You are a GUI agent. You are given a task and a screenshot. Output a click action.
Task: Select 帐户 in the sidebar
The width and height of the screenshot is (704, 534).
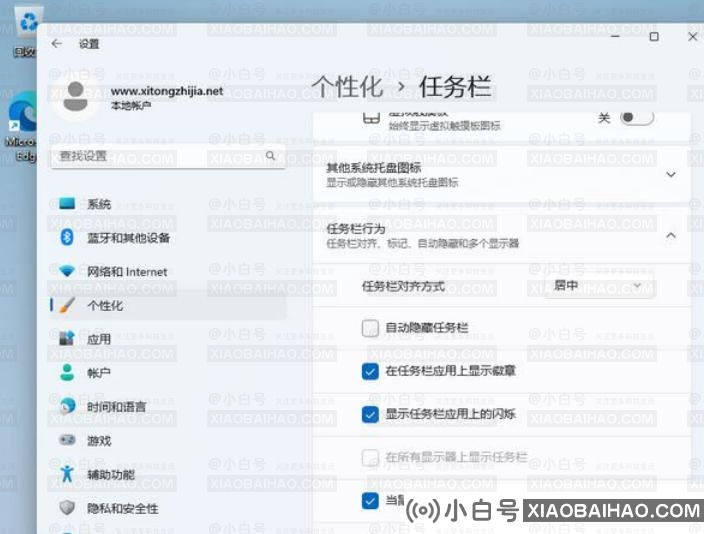[168, 373]
